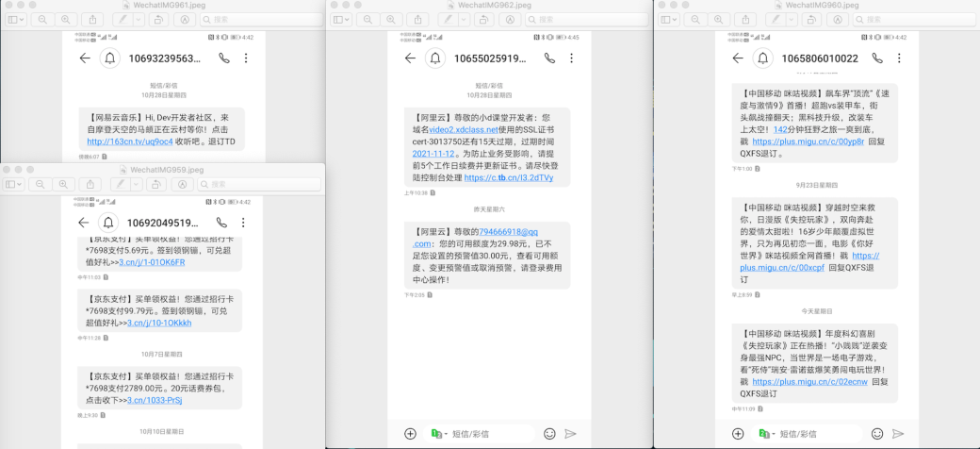Viewport: 980px width, 449px height.
Task: Share the WechatIMG959 image
Action: pyautogui.click(x=90, y=185)
